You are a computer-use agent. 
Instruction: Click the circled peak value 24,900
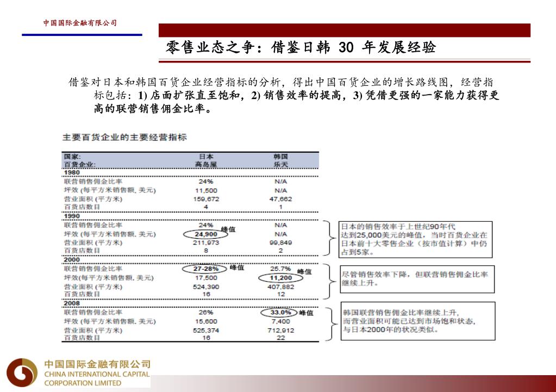[x=205, y=234]
